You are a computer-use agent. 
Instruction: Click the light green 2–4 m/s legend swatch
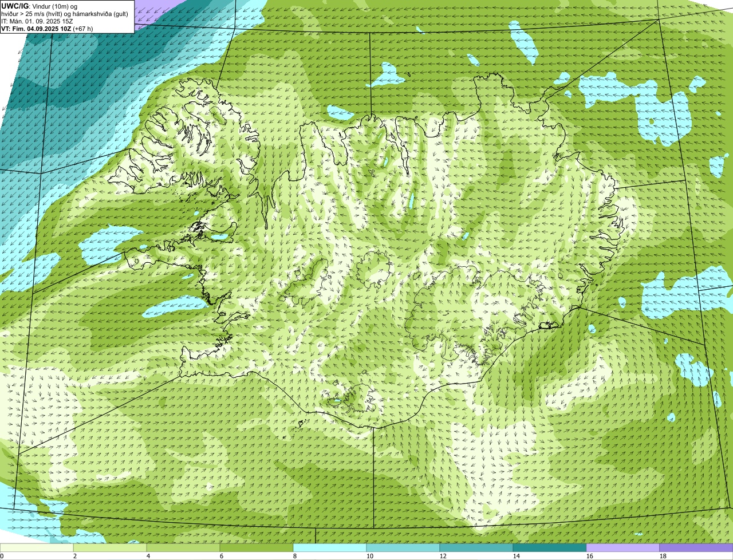point(110,548)
